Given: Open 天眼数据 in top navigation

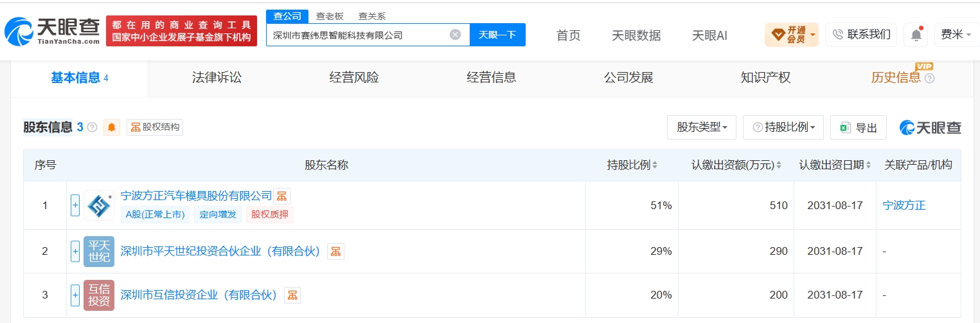Looking at the screenshot, I should 636,35.
